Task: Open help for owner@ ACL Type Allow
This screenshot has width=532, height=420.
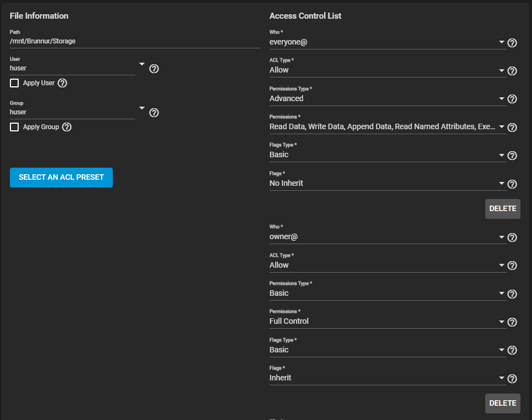Action: coord(512,266)
